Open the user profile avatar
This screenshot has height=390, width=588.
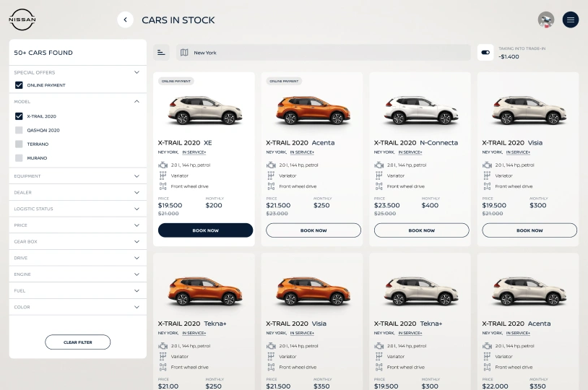click(546, 20)
